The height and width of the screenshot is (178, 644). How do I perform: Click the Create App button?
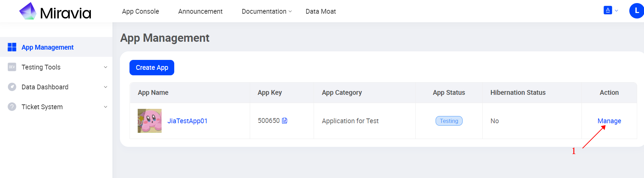click(x=152, y=68)
